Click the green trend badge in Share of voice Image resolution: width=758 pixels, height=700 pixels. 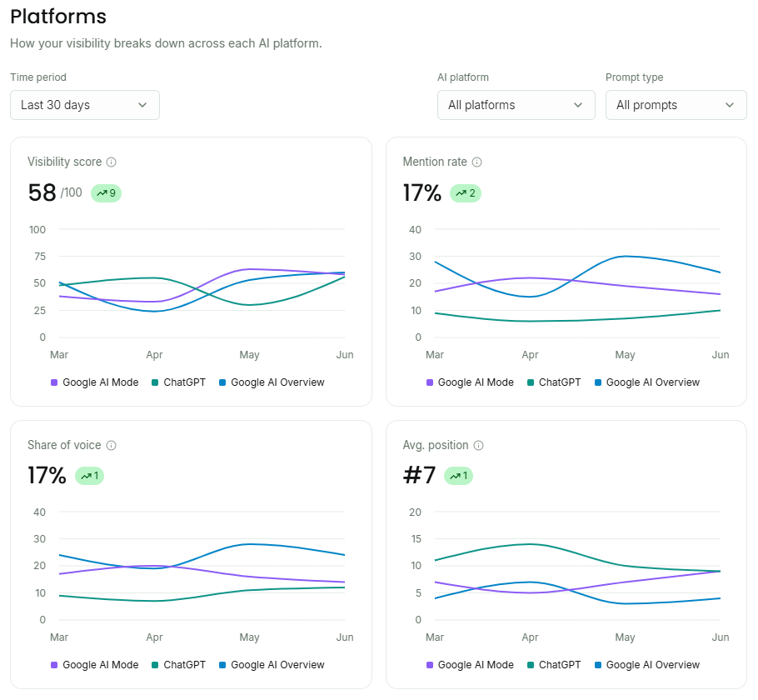point(89,476)
